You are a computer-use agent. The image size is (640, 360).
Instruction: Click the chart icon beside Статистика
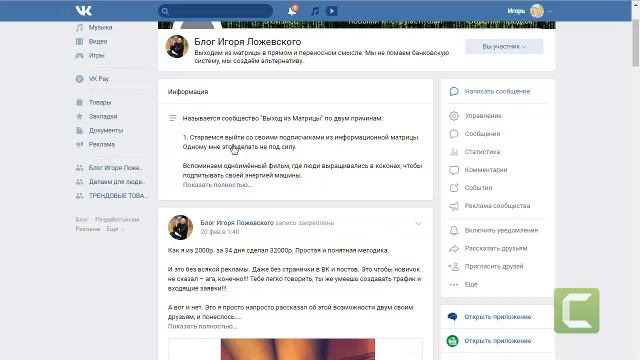[454, 152]
